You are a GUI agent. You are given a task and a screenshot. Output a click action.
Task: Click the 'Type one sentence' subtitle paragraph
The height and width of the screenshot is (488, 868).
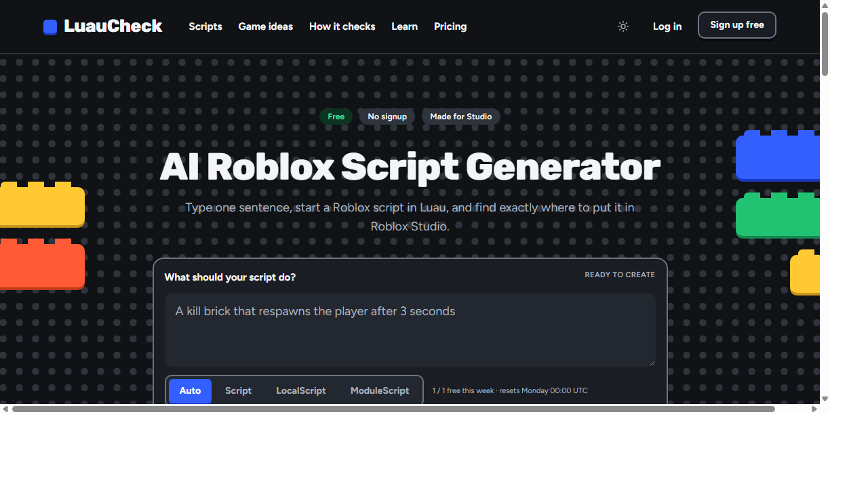coord(410,217)
